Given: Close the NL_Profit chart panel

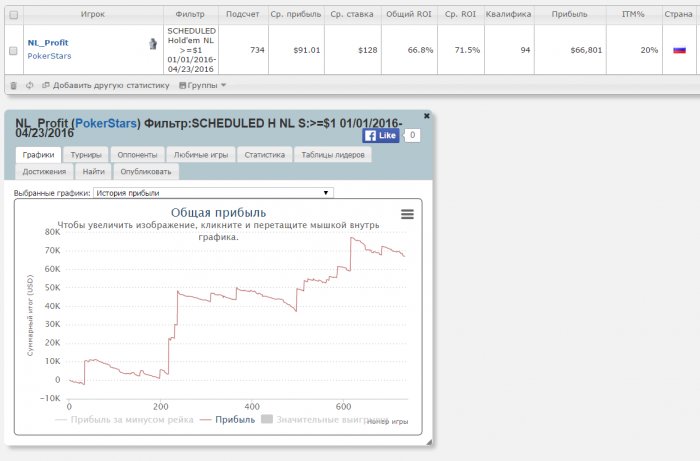Looking at the screenshot, I should 426,116.
